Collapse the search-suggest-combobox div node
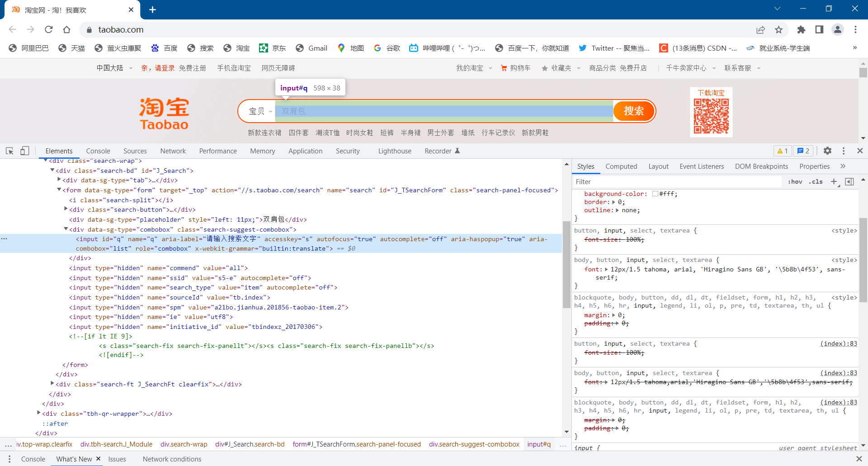The width and height of the screenshot is (868, 466). tap(66, 229)
